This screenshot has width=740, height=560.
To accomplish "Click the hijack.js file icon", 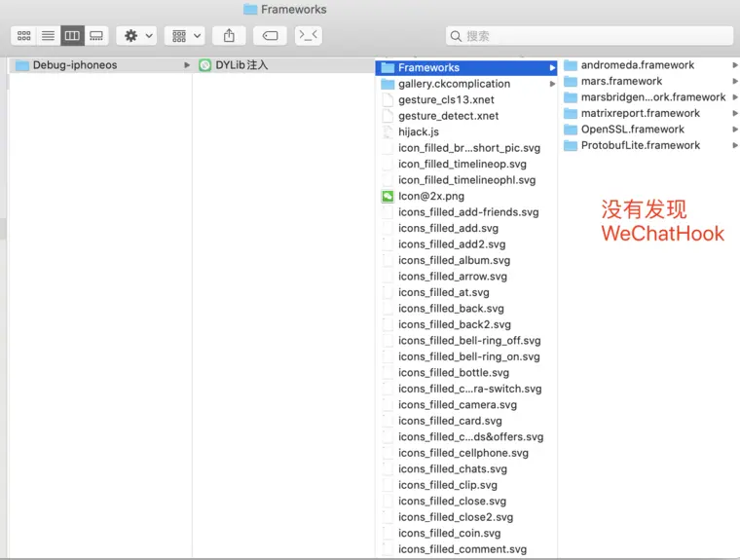I will coord(388,132).
